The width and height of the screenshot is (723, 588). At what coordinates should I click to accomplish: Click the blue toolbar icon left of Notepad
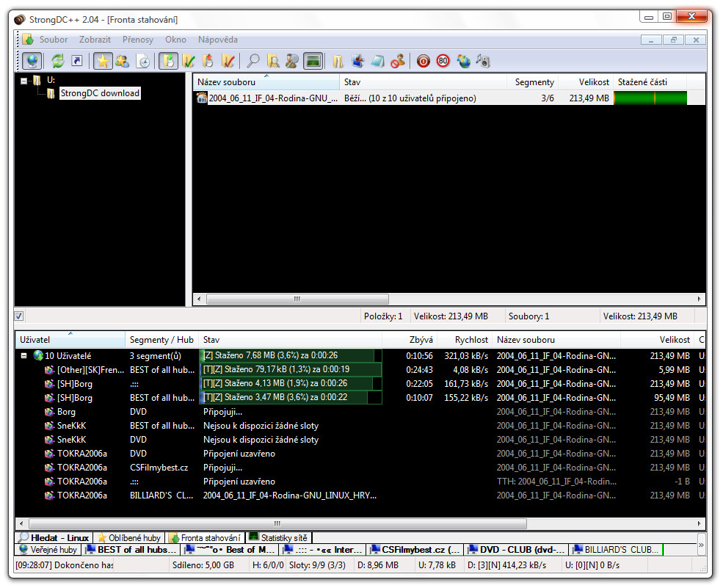coord(357,61)
